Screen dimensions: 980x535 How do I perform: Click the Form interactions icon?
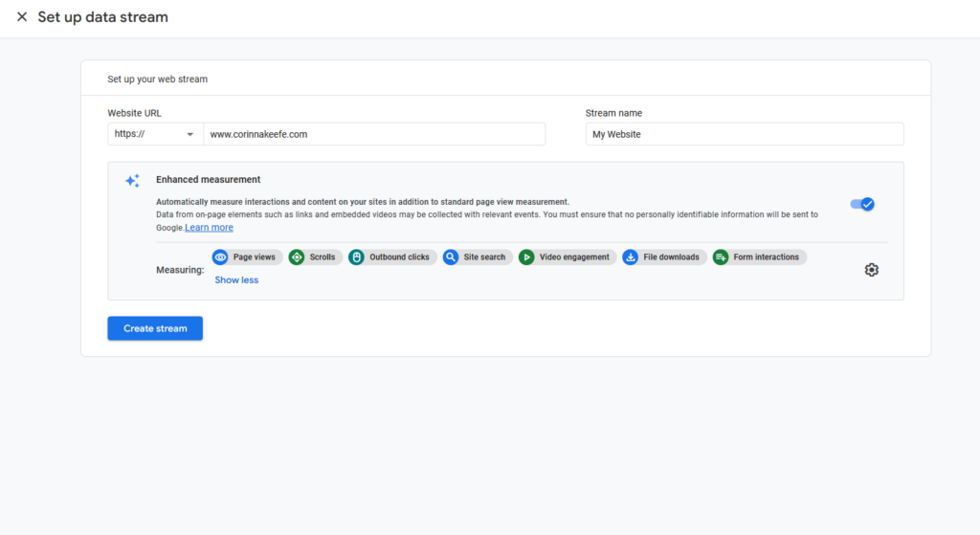[x=721, y=257]
